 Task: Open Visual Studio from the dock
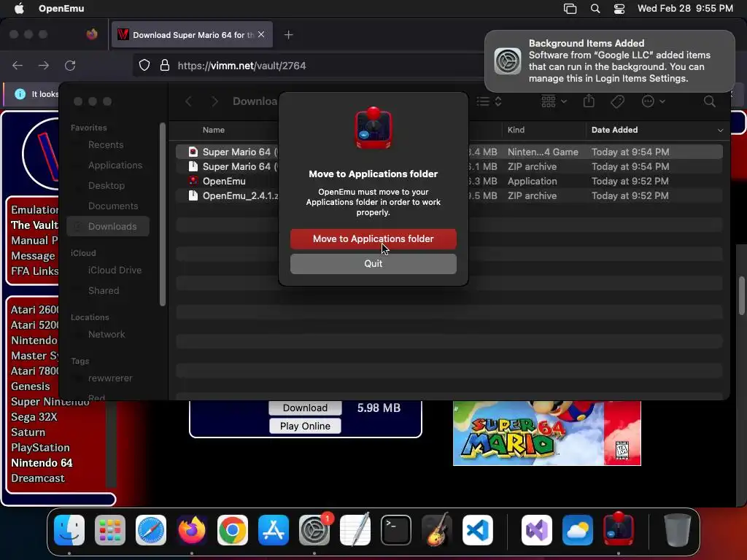click(537, 530)
